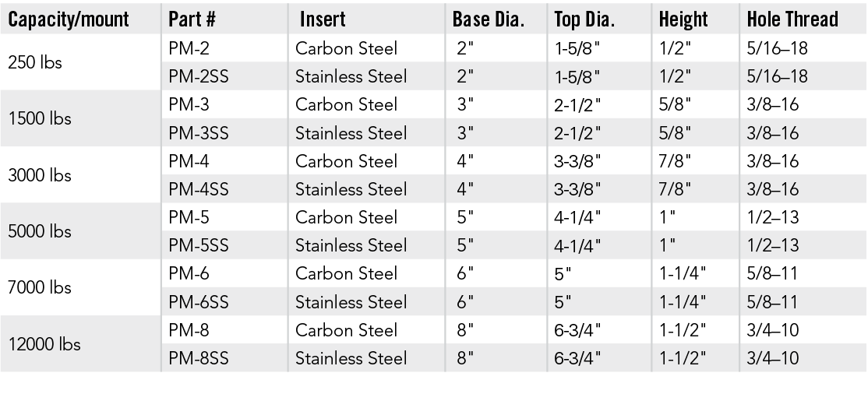Select the Top Dia. column header
This screenshot has width=868, height=394.
[x=584, y=19]
